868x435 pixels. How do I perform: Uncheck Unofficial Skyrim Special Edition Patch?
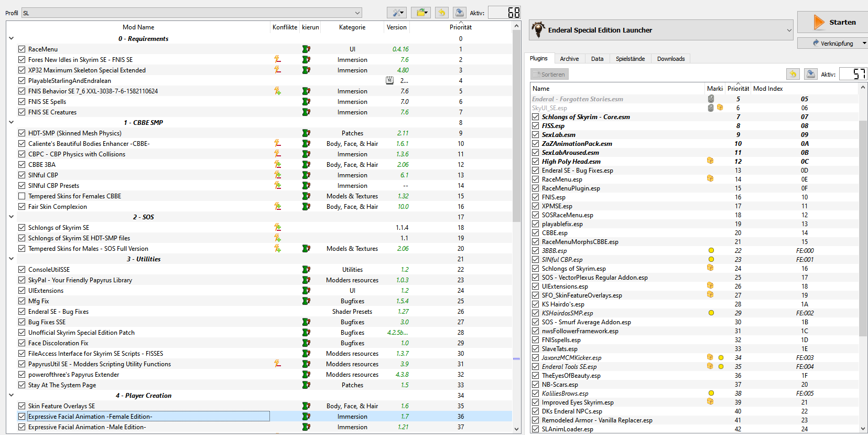(21, 332)
